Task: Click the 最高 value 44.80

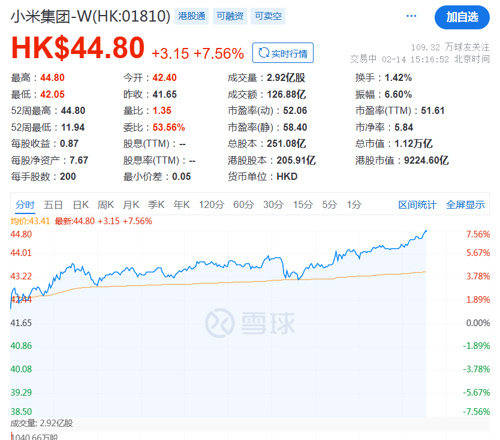Action: [x=52, y=78]
